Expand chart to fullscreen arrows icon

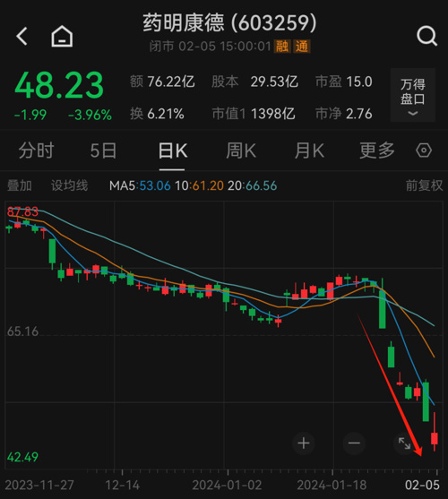(x=404, y=443)
